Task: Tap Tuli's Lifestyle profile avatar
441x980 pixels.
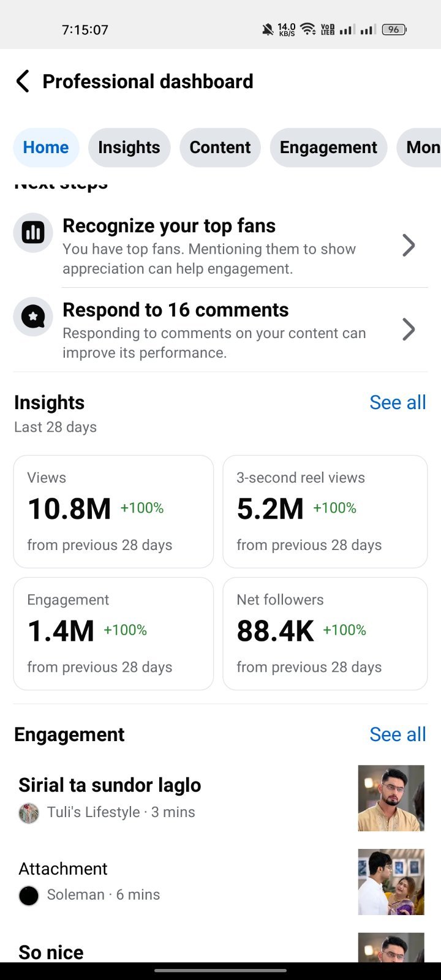Action: (x=29, y=813)
